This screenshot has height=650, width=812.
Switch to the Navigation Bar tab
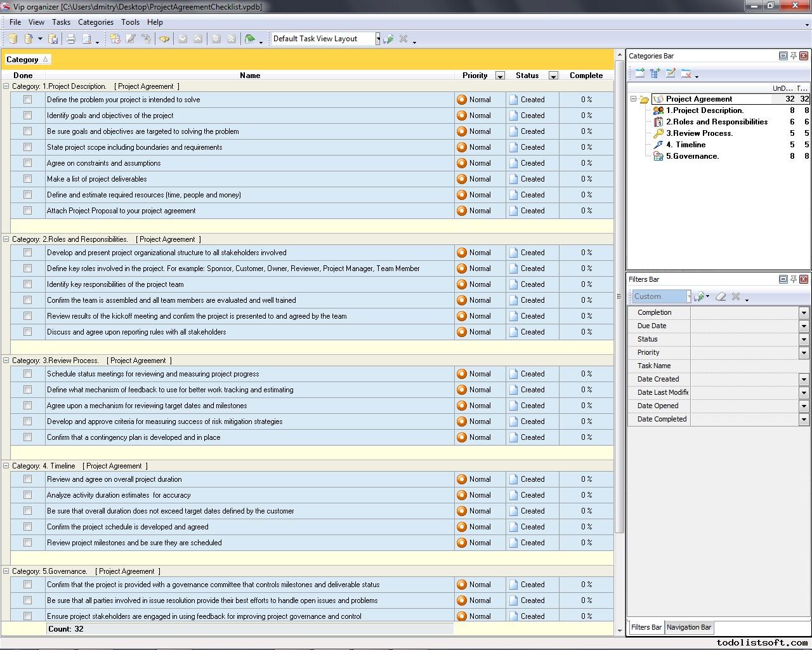click(688, 627)
